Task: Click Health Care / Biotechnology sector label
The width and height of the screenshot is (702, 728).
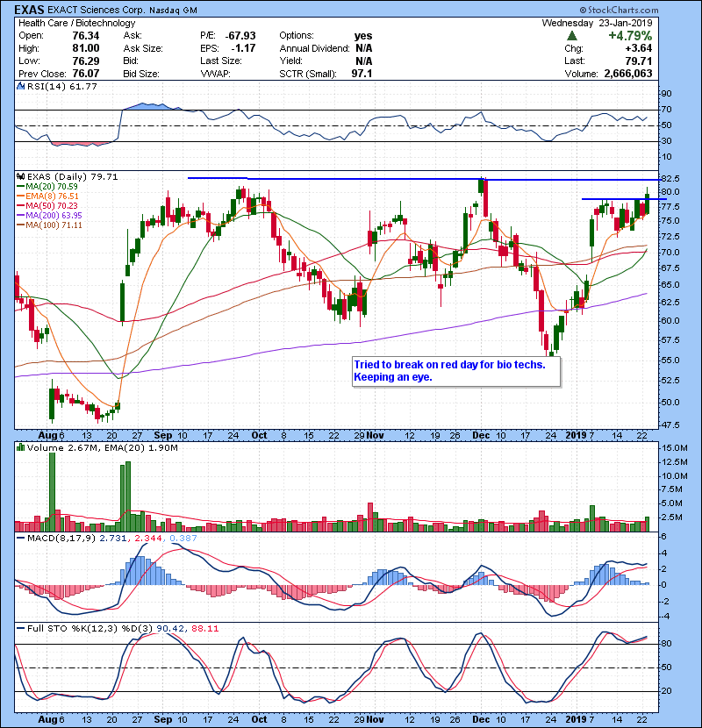Action: 77,23
